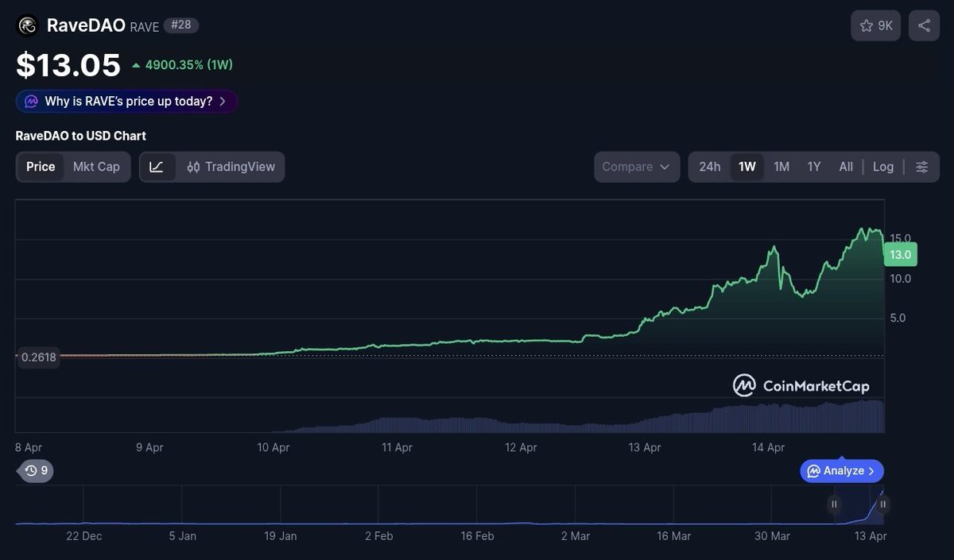Open the Compare dropdown
This screenshot has height=560, width=954.
[637, 167]
